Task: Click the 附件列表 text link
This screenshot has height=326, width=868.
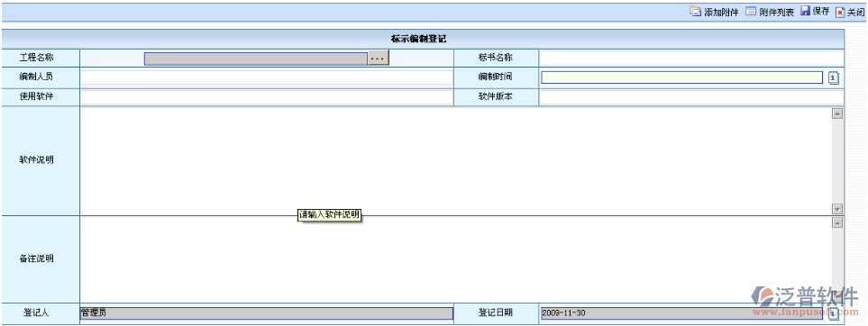Action: click(x=777, y=13)
